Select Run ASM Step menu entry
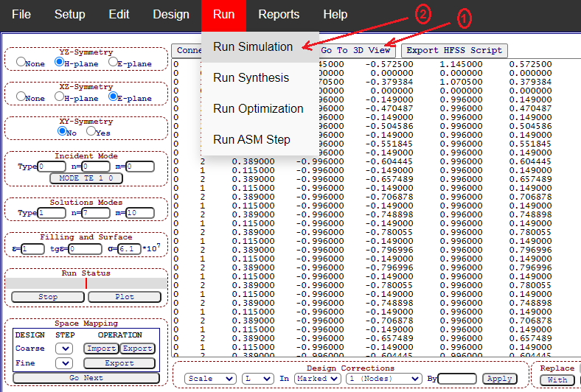Viewport: 581px width, 392px height. coord(251,139)
